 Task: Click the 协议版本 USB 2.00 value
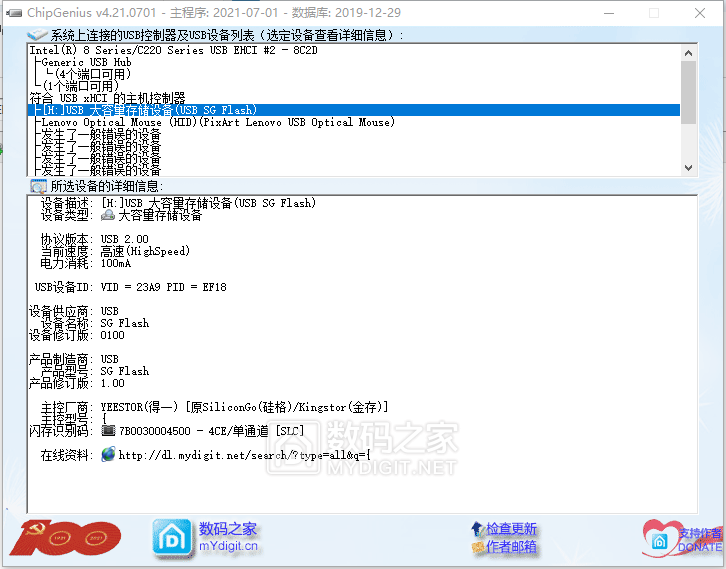(x=125, y=239)
